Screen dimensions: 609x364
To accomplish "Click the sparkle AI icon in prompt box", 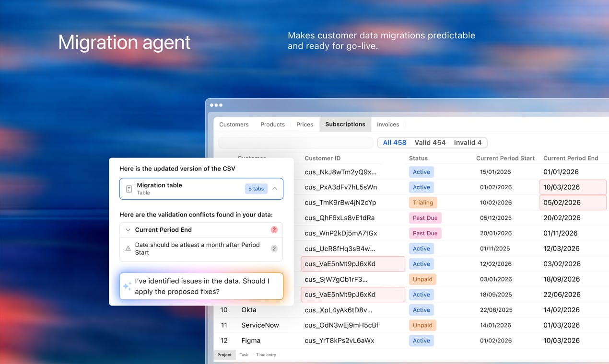I will click(x=127, y=286).
